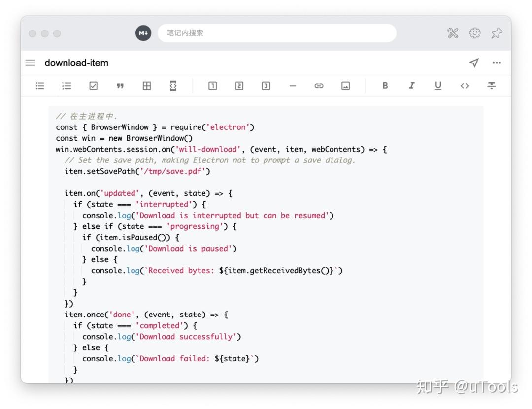Image resolution: width=532 pixels, height=409 pixels.
Task: Toggle bold formatting
Action: coord(385,85)
